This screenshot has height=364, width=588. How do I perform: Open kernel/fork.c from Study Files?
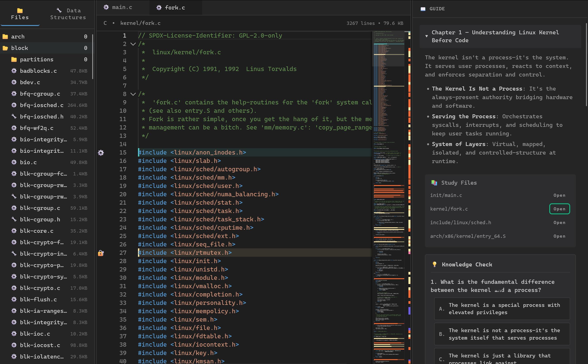[559, 209]
